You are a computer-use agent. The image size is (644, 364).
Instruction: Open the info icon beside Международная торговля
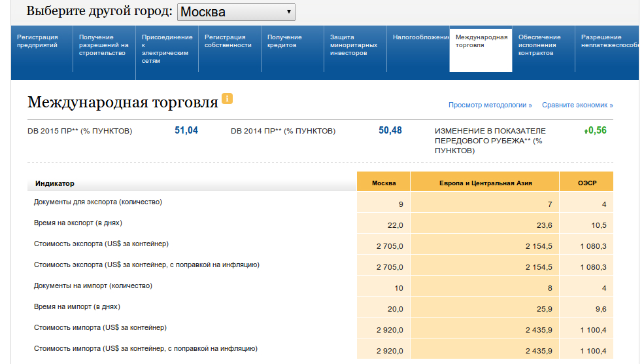[227, 99]
